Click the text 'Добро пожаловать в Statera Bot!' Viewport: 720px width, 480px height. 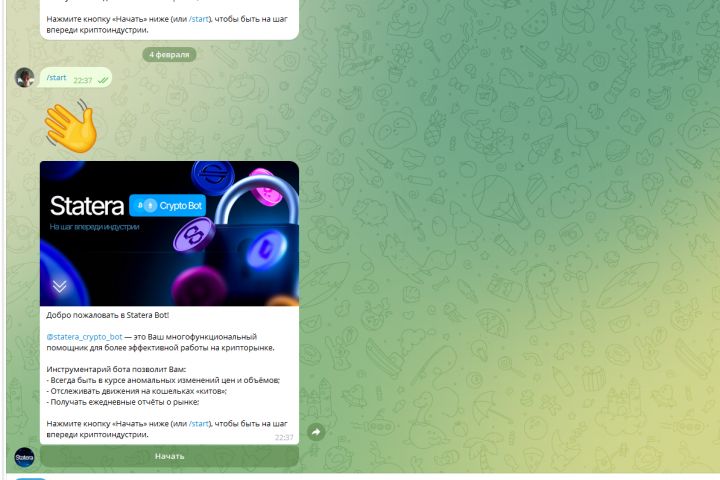click(x=107, y=315)
